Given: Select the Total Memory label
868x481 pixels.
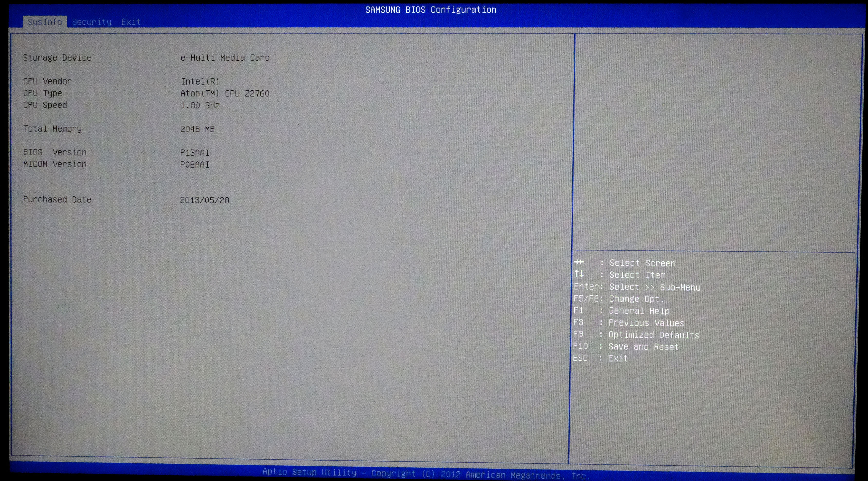Looking at the screenshot, I should tap(52, 129).
